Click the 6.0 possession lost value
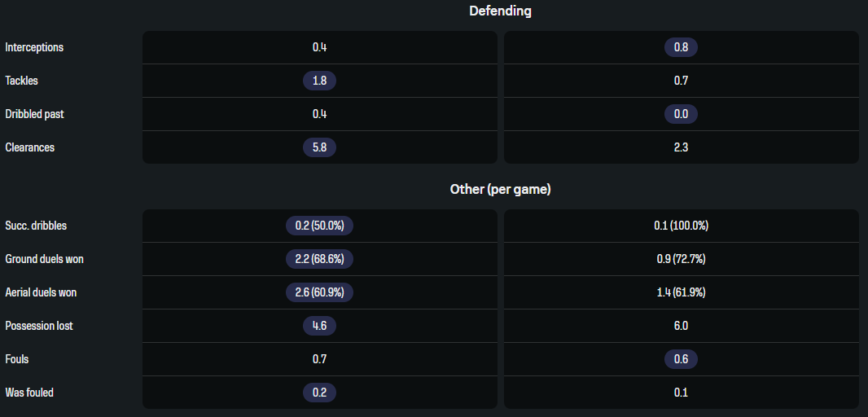 tap(681, 326)
